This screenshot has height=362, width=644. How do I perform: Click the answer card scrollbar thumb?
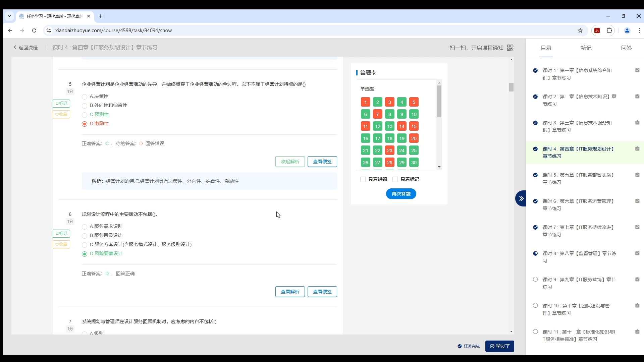(439, 101)
